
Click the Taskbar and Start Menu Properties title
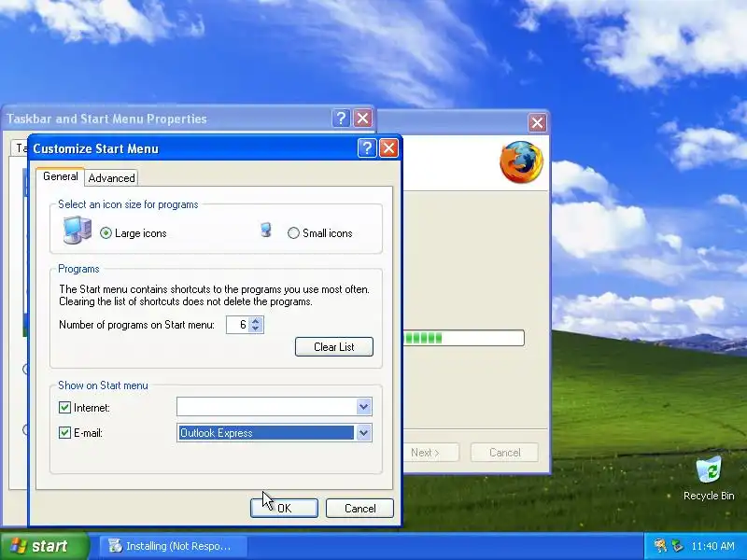106,119
